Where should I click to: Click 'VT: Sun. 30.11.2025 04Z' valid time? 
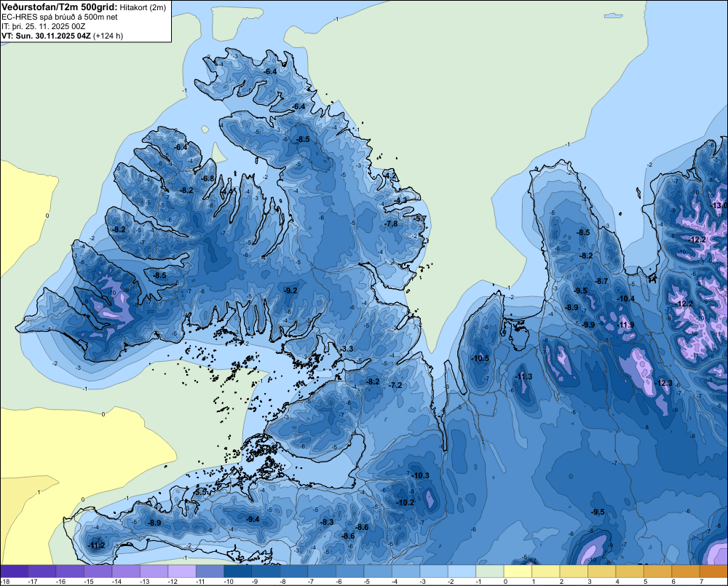[46, 36]
